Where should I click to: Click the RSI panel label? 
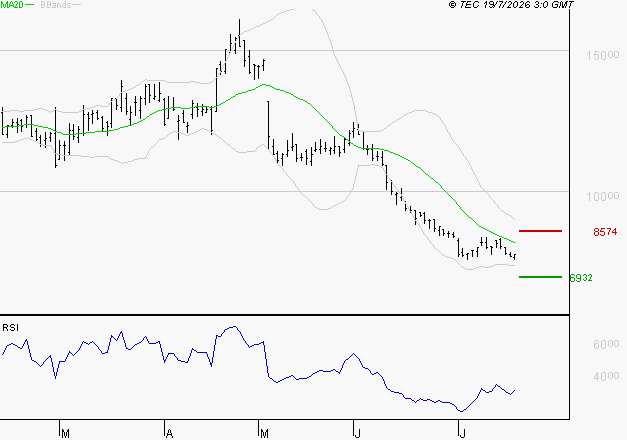point(10,328)
